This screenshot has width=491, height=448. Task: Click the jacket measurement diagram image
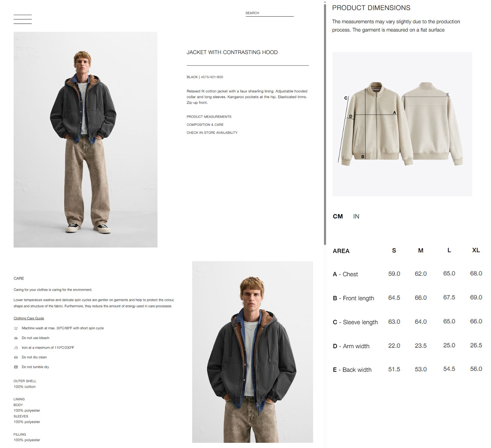coord(402,124)
